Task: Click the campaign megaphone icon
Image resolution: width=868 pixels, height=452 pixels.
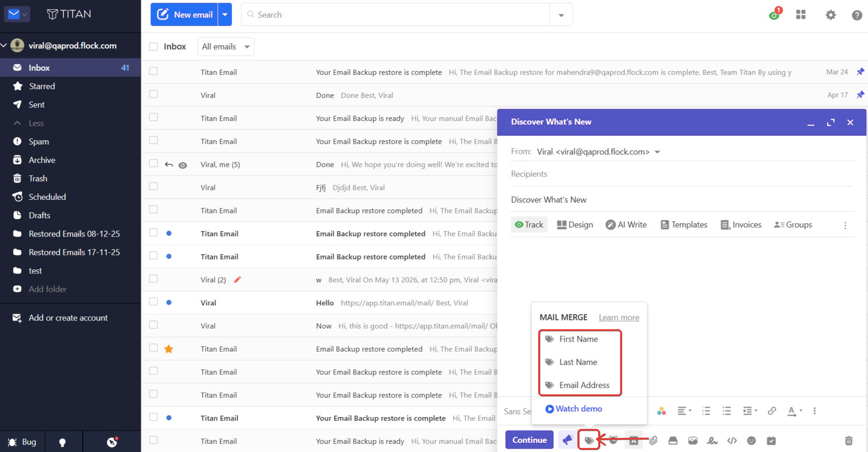Action: (567, 440)
